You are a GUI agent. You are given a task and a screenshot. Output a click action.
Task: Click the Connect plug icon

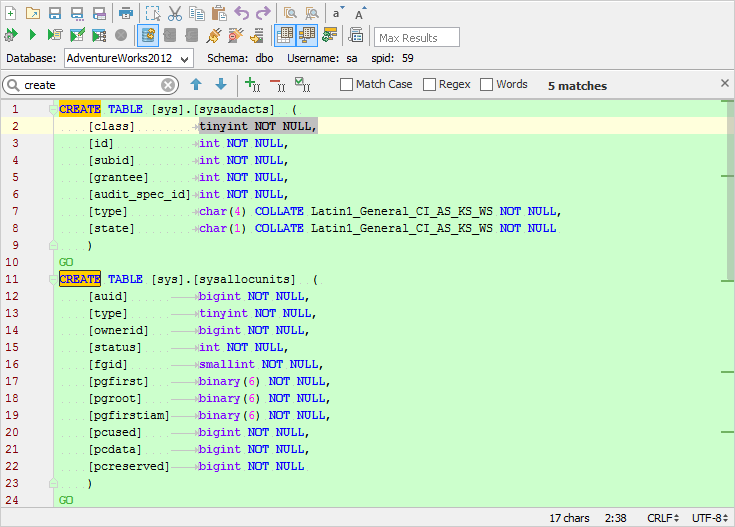214,35
